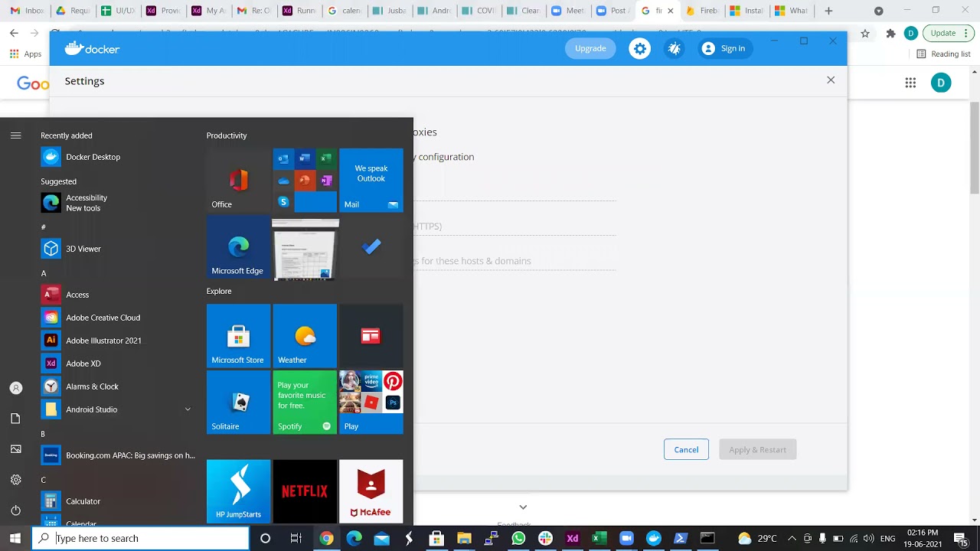The image size is (980, 551).
Task: Open PowerShell from the taskbar
Action: coord(680,539)
